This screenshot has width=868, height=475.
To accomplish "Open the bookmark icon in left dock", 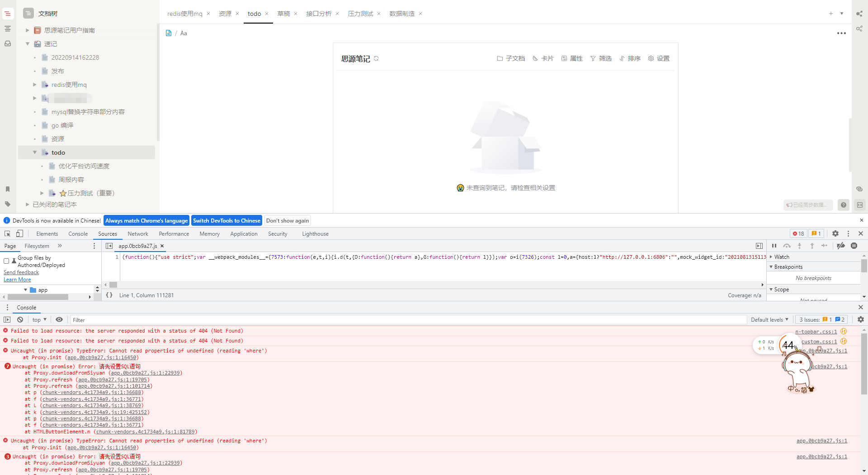I will pyautogui.click(x=8, y=189).
